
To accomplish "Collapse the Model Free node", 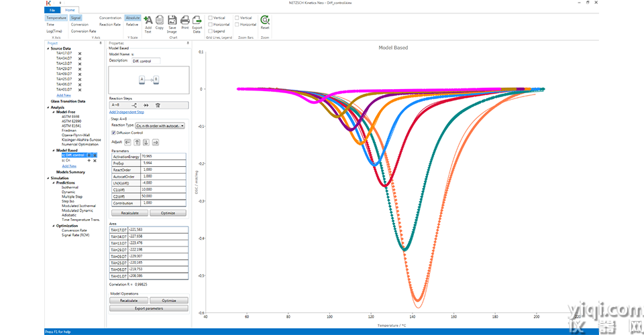I will point(54,112).
